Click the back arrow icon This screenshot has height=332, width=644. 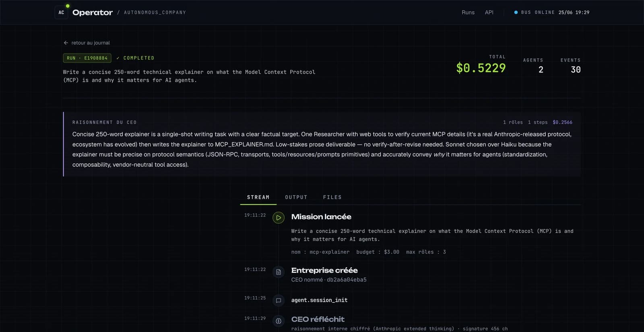pos(66,43)
